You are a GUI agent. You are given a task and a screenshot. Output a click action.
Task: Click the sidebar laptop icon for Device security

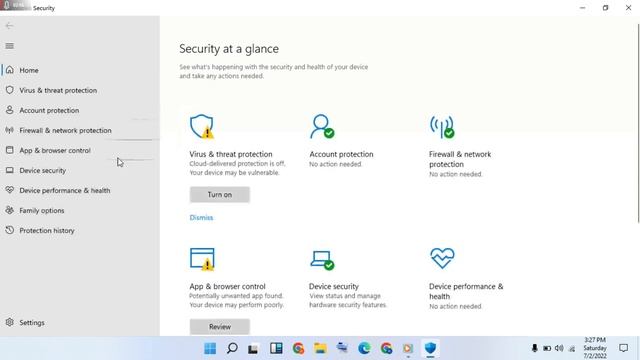10,170
